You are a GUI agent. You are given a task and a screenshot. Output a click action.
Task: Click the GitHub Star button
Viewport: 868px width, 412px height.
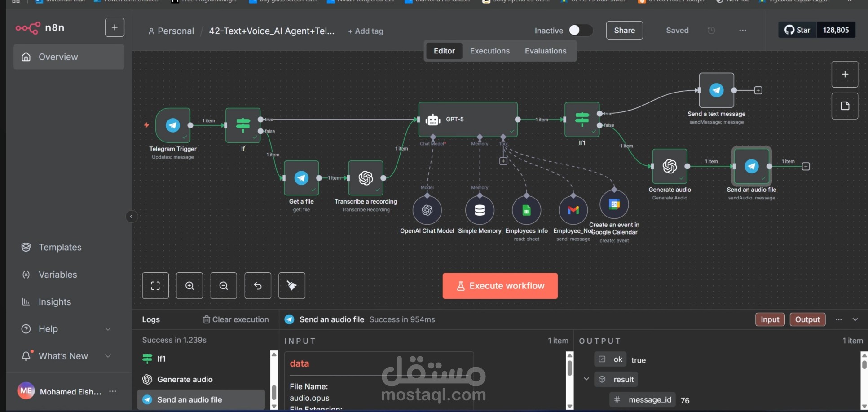click(797, 30)
